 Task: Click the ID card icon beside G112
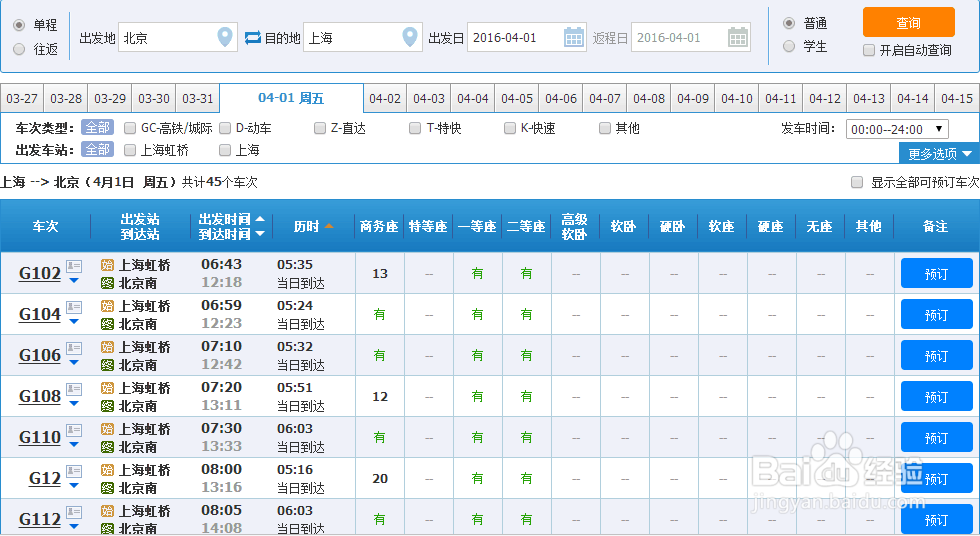click(74, 513)
